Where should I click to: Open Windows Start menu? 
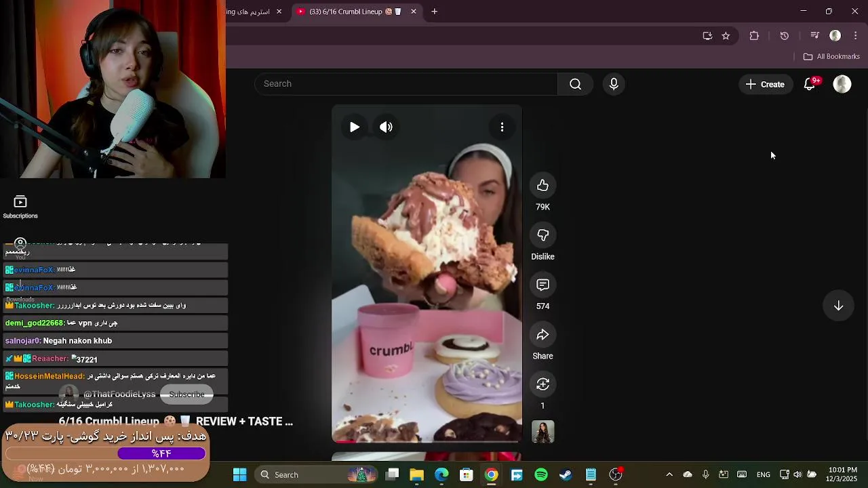click(239, 474)
